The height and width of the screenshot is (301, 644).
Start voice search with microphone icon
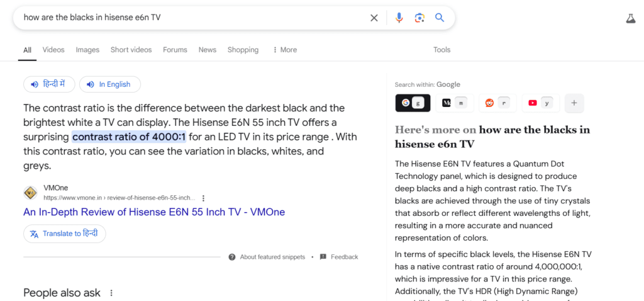(x=399, y=18)
